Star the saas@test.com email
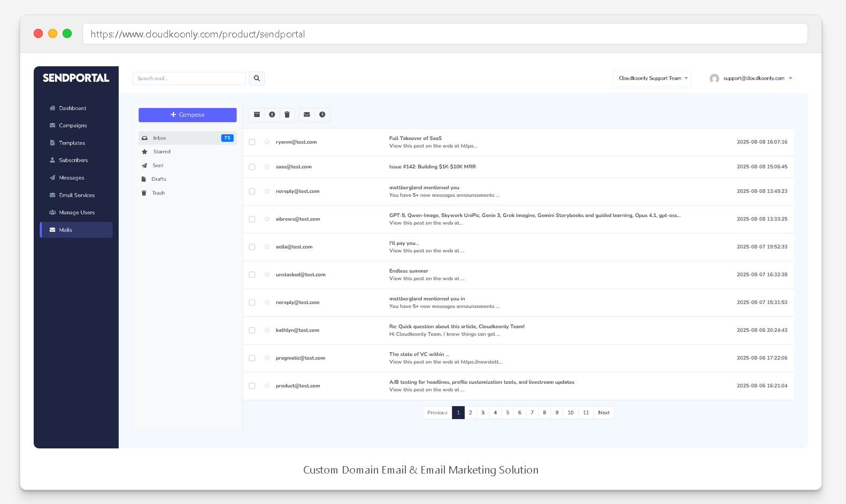Image resolution: width=846 pixels, height=504 pixels. 267,167
